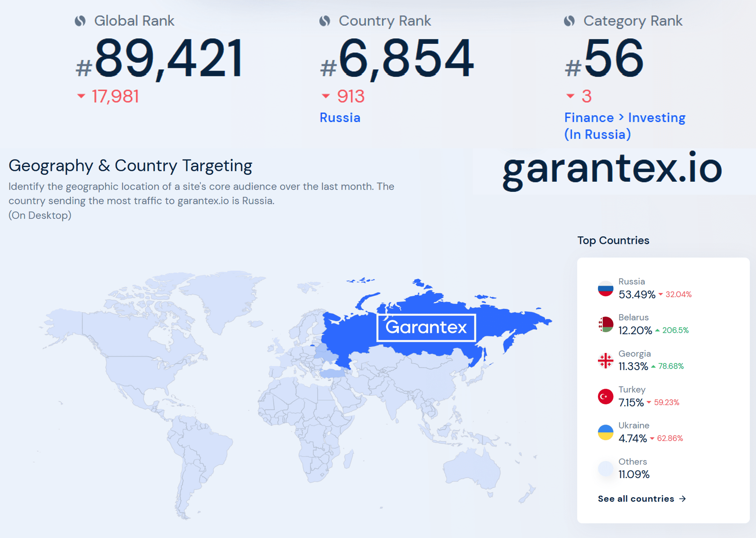Screen dimensions: 756x538
Task: Click See all countries link
Action: coord(636,499)
